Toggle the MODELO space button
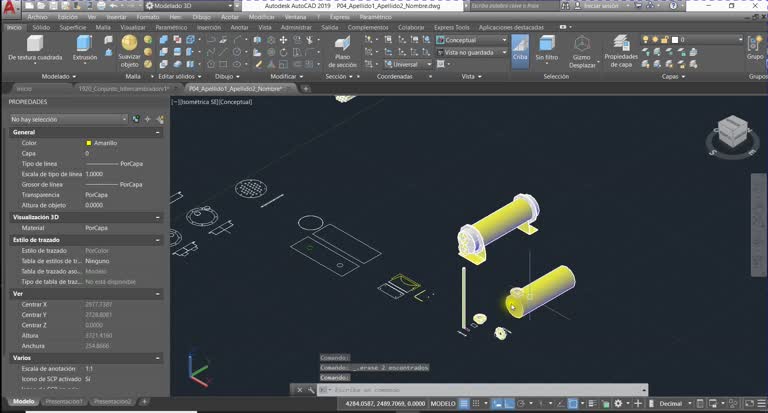Viewport: 768px width, 413px height. 443,404
